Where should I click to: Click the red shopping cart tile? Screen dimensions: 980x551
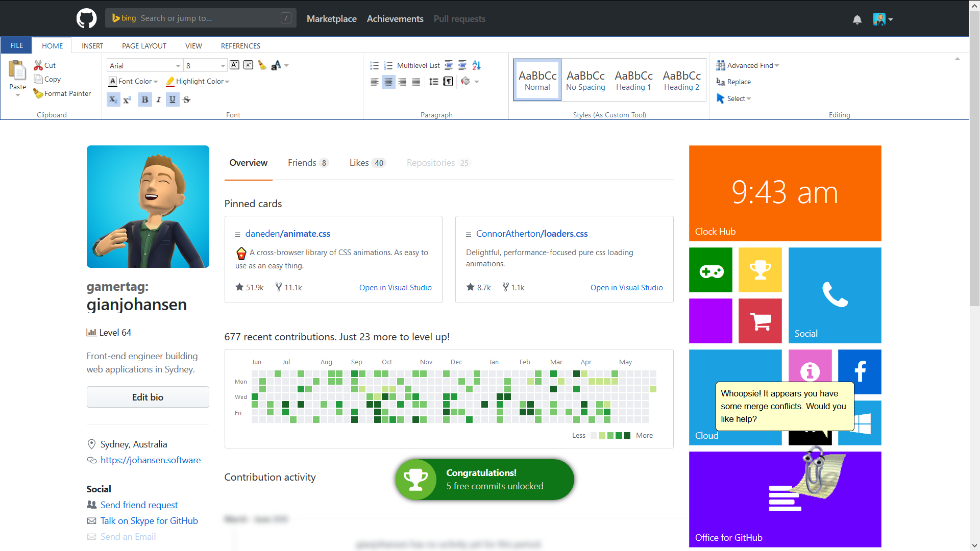coord(760,321)
